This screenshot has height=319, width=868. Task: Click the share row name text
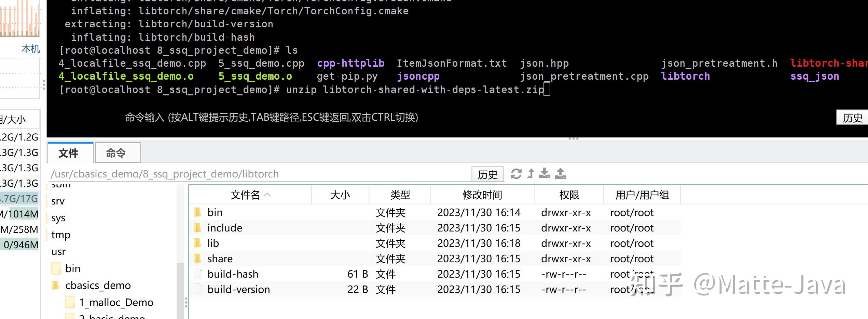[x=220, y=258]
